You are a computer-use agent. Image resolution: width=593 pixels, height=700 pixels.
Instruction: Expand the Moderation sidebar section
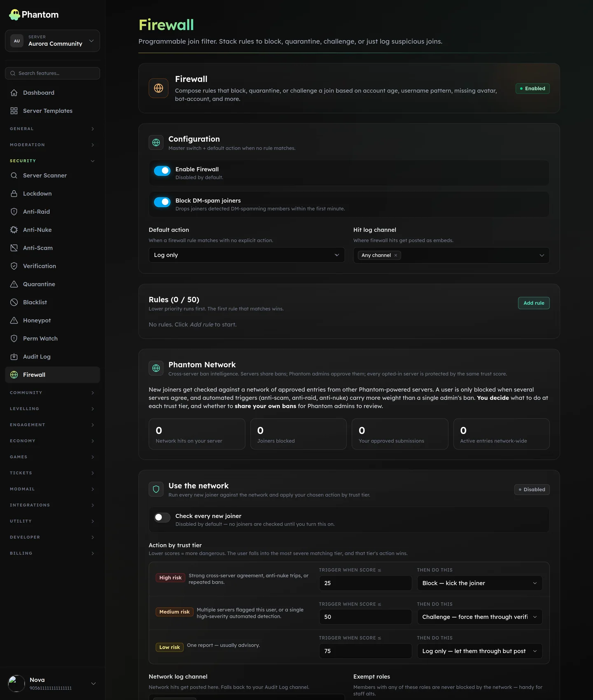point(52,145)
